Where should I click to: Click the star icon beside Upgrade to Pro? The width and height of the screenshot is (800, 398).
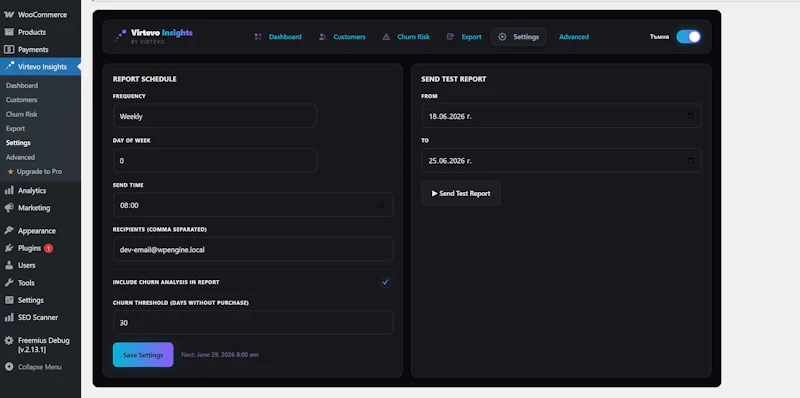click(x=10, y=172)
